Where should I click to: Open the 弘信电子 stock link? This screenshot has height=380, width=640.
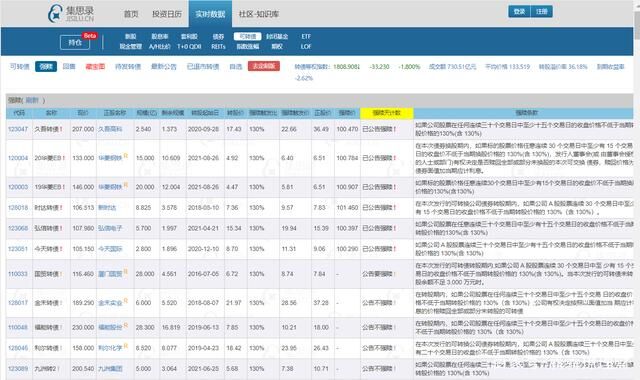click(x=110, y=228)
